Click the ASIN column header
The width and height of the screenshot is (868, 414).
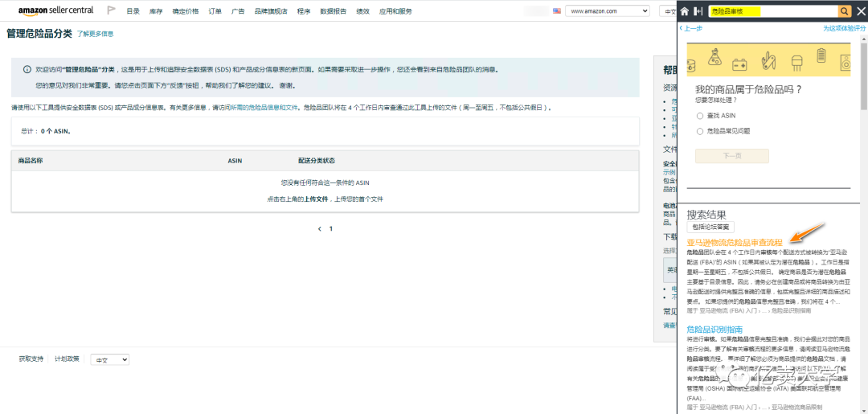pyautogui.click(x=235, y=161)
